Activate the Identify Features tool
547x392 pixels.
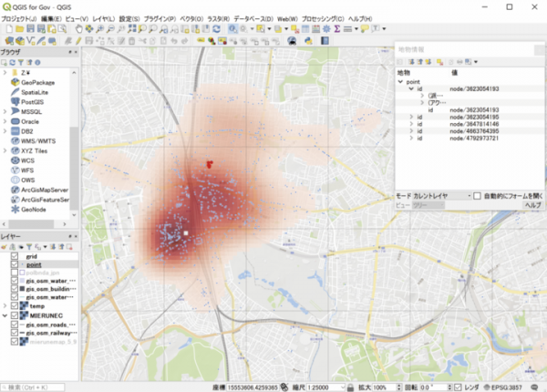tap(232, 29)
